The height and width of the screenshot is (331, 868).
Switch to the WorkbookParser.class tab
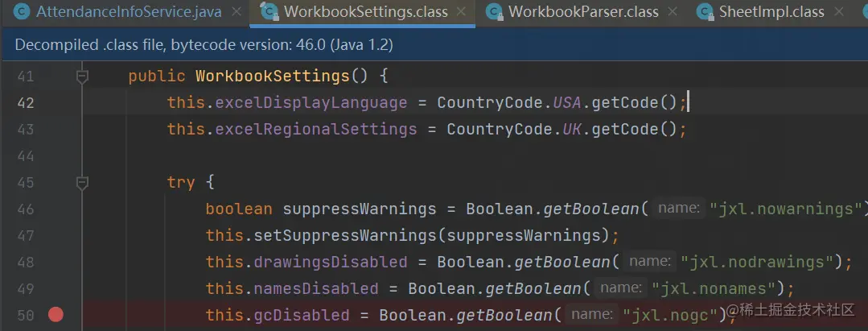[x=583, y=11]
